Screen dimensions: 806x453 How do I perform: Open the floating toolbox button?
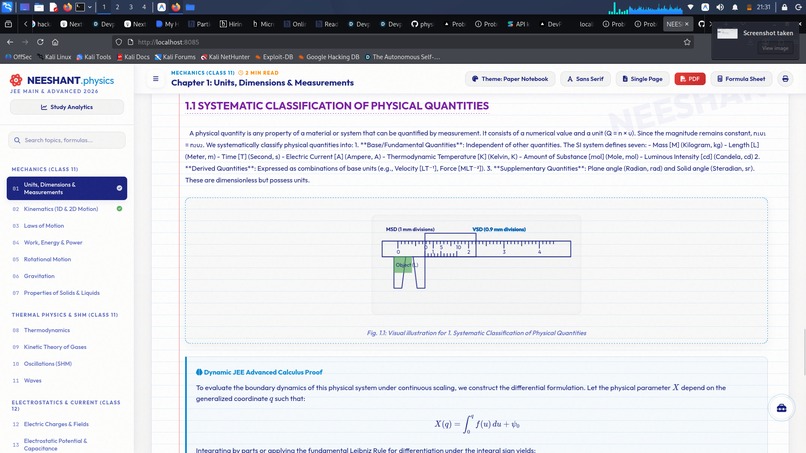tap(781, 408)
